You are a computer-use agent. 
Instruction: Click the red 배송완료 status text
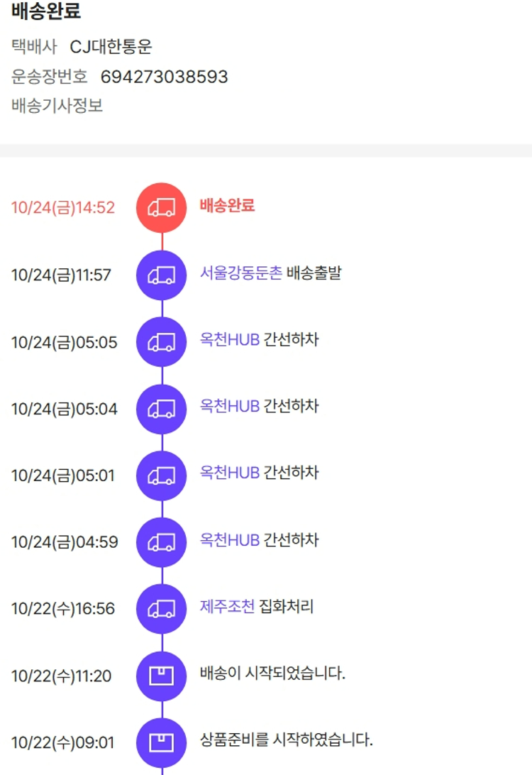227,206
